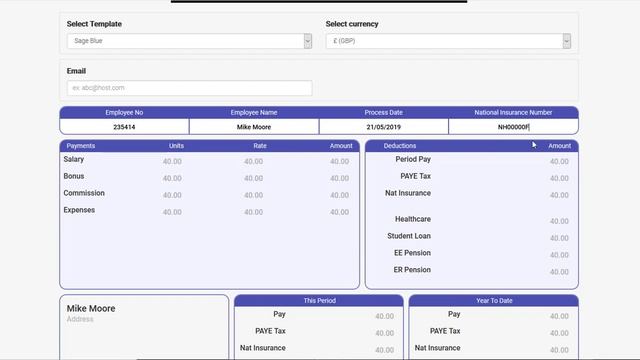Edit the Employee Name field Mike Moore
This screenshot has width=640, height=360.
[x=254, y=127]
